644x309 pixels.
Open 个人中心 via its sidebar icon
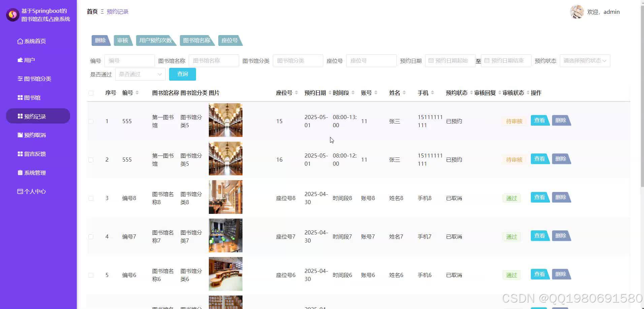click(x=20, y=191)
